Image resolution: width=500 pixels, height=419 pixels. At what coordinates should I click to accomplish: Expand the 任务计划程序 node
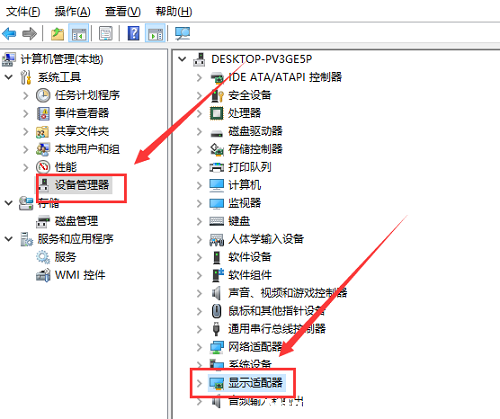tap(26, 95)
